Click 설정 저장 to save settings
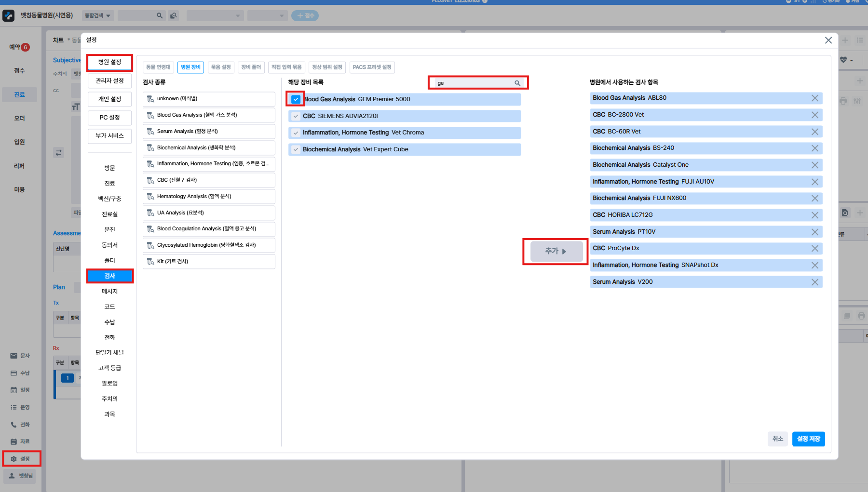The width and height of the screenshot is (868, 492). click(x=808, y=439)
